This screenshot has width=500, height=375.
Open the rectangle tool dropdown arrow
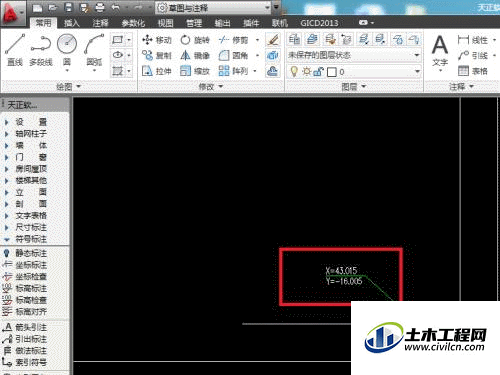[129, 40]
